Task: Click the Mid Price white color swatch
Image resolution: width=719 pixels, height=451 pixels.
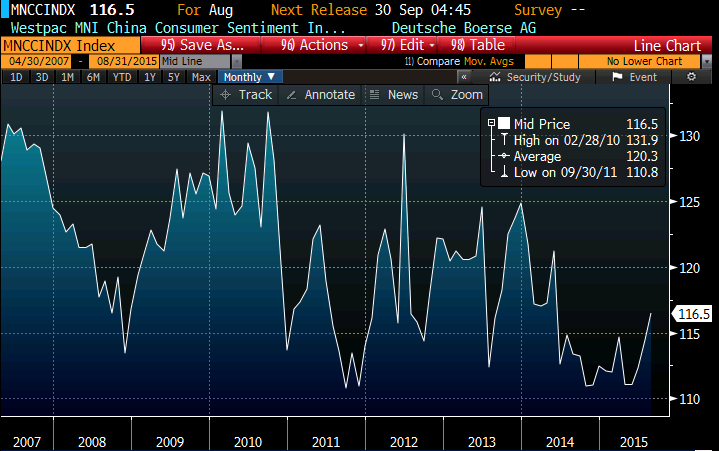Action: 504,123
